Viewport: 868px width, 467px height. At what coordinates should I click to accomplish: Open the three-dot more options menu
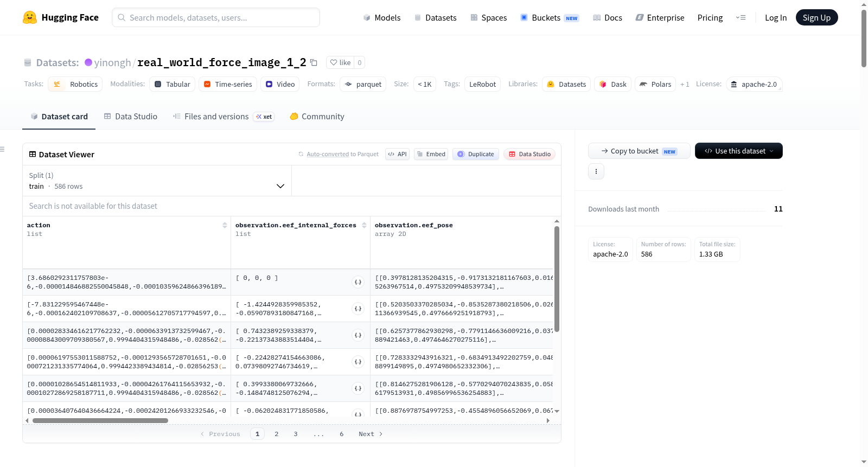click(x=596, y=171)
